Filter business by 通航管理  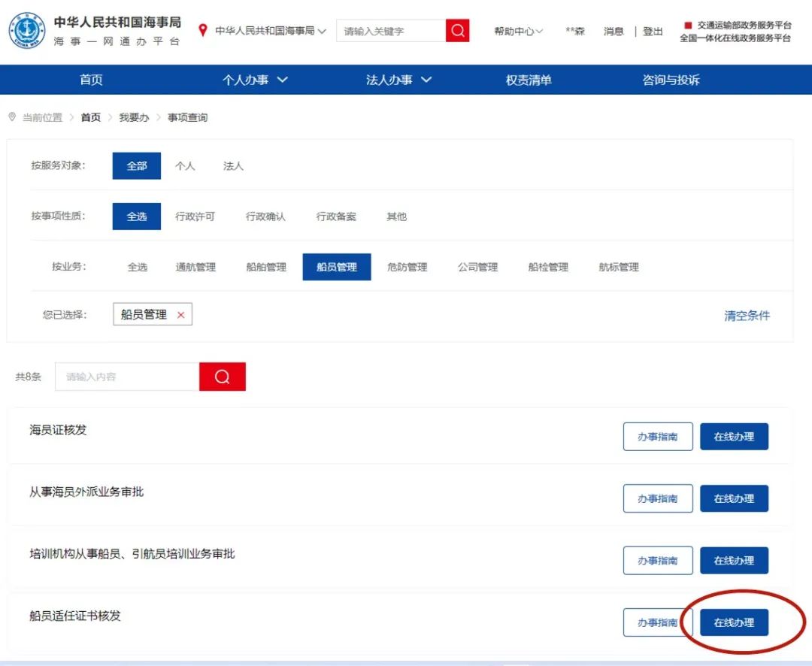pyautogui.click(x=195, y=268)
